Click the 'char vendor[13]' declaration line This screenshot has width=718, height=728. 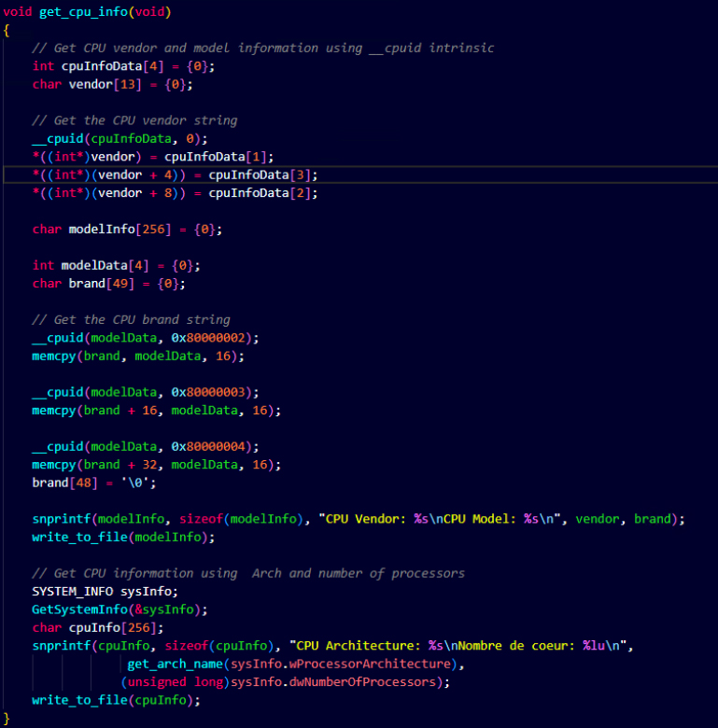point(112,85)
